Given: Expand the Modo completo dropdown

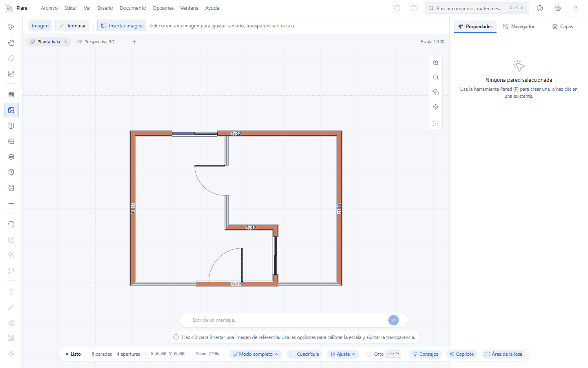Looking at the screenshot, I should tap(256, 354).
